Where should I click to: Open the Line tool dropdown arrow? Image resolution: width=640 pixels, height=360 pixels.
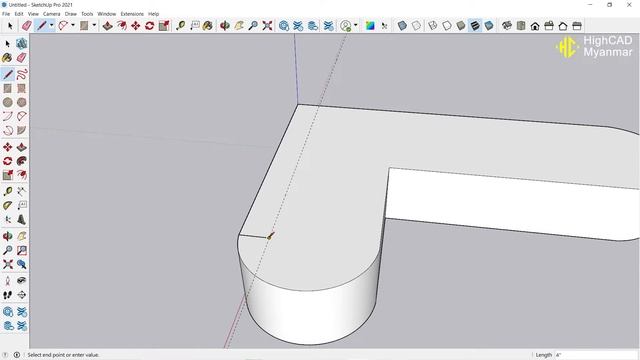(51, 26)
